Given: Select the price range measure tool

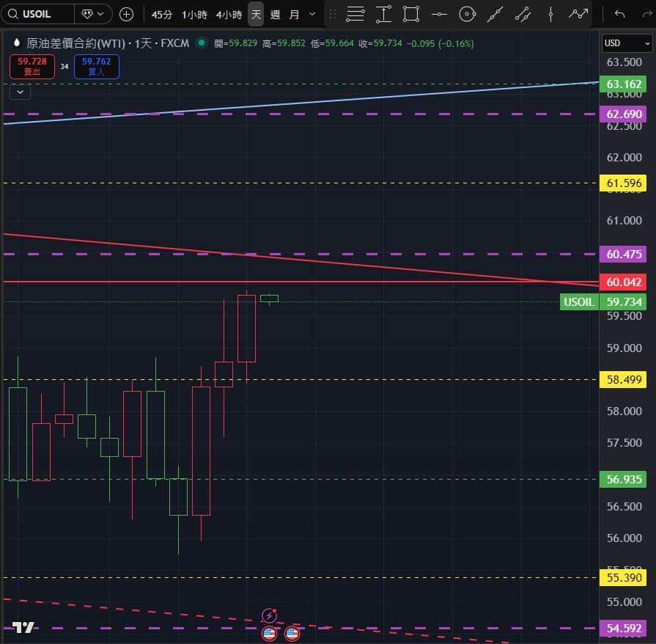Looking at the screenshot, I should point(383,14).
